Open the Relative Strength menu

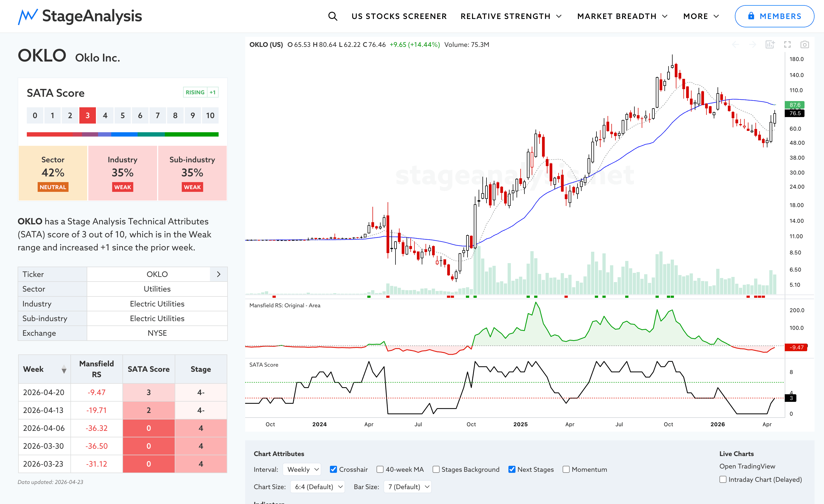pos(511,16)
